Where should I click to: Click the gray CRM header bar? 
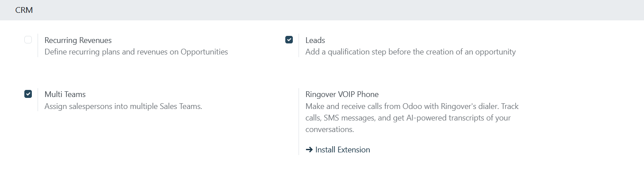322,10
